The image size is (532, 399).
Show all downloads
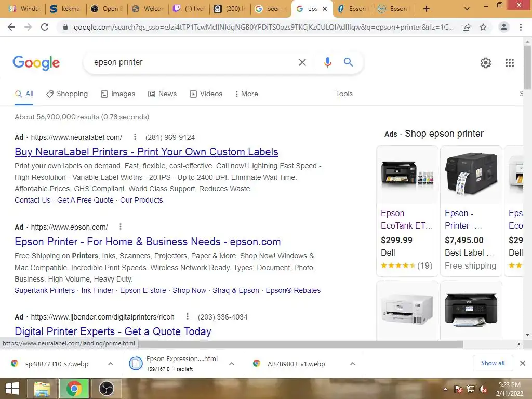pyautogui.click(x=493, y=363)
